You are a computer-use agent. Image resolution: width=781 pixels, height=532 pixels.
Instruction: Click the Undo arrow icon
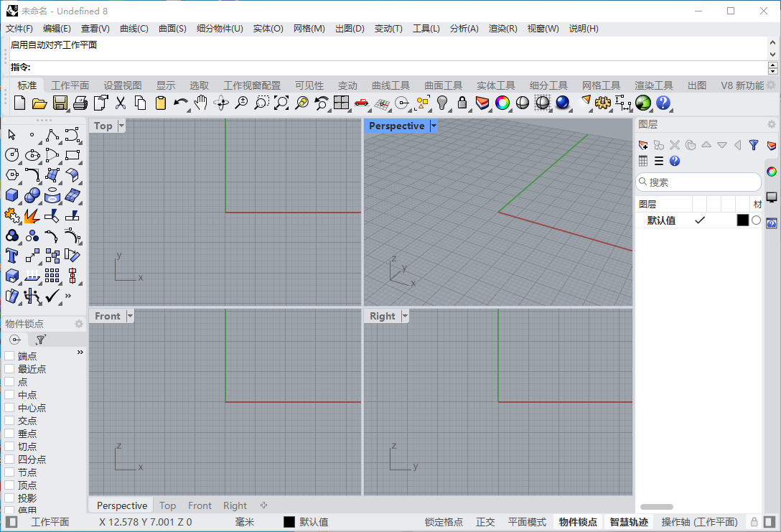point(180,102)
